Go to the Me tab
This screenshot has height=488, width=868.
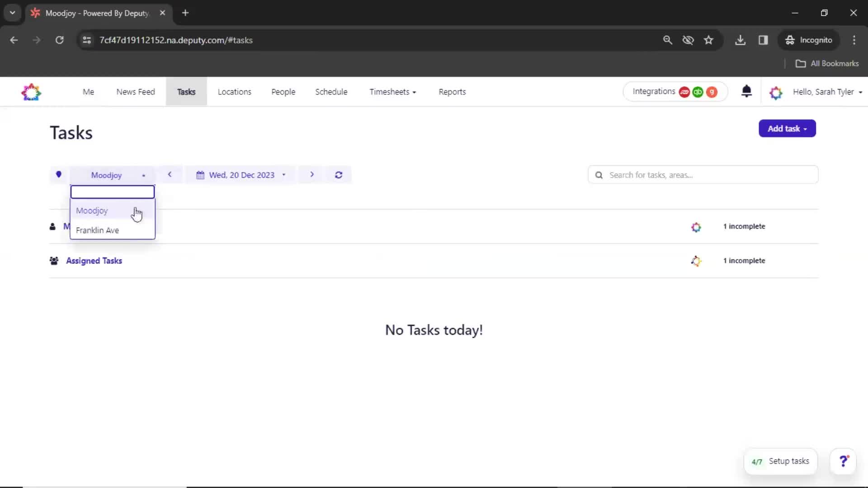(88, 92)
